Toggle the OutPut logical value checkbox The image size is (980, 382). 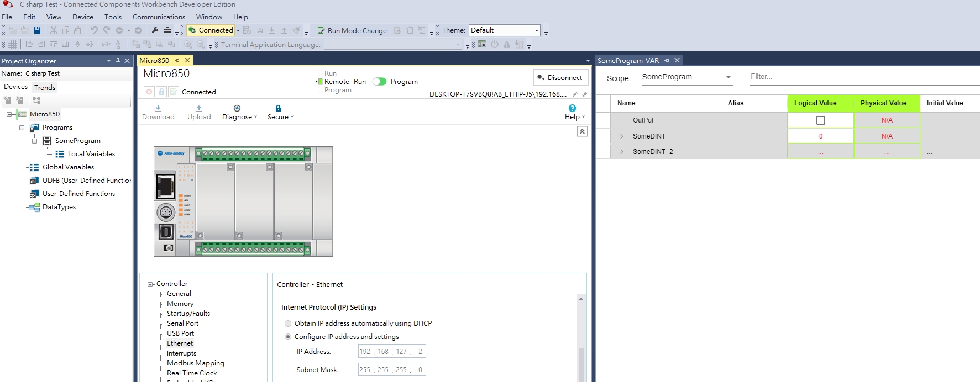pyautogui.click(x=821, y=120)
